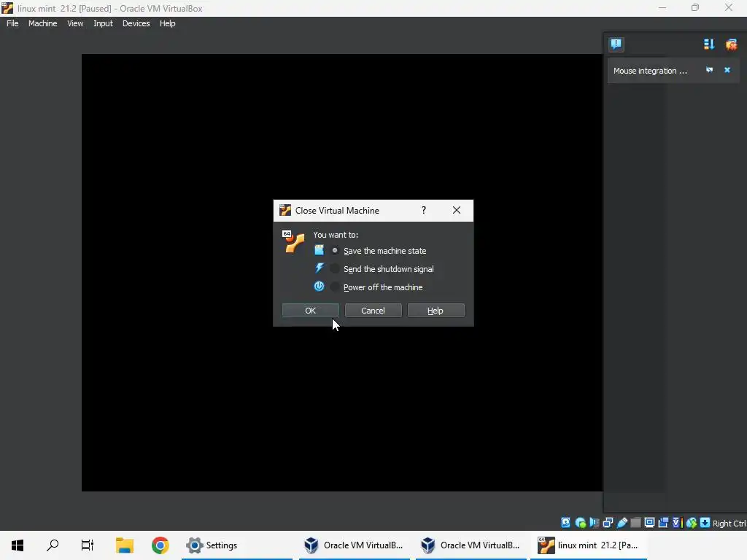This screenshot has width=747, height=560.
Task: Expand the Mouse integration notification text
Action: pyautogui.click(x=650, y=71)
